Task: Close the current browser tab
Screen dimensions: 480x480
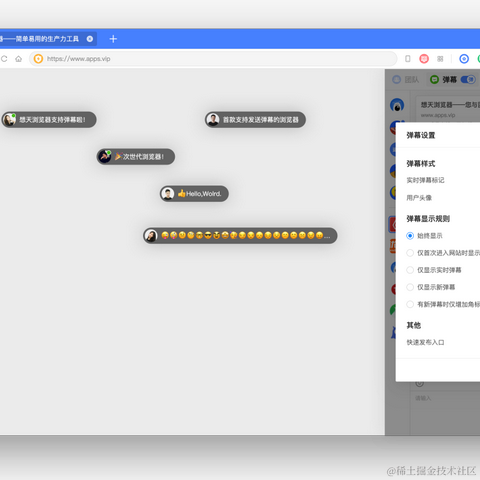Action: tap(90, 39)
